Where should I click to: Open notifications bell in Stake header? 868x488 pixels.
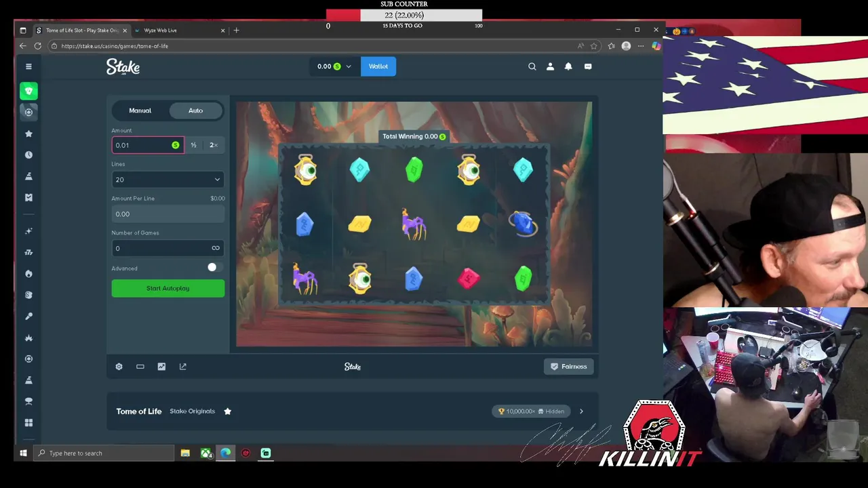(x=568, y=66)
